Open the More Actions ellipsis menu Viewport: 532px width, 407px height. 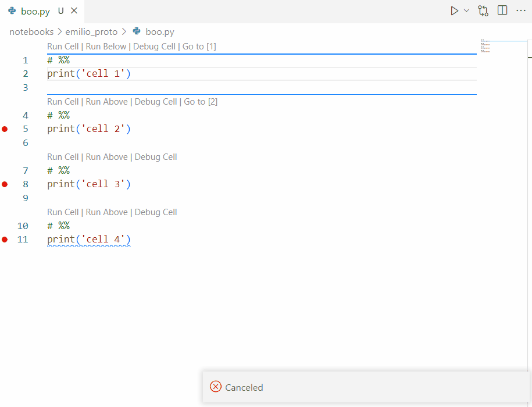[521, 10]
